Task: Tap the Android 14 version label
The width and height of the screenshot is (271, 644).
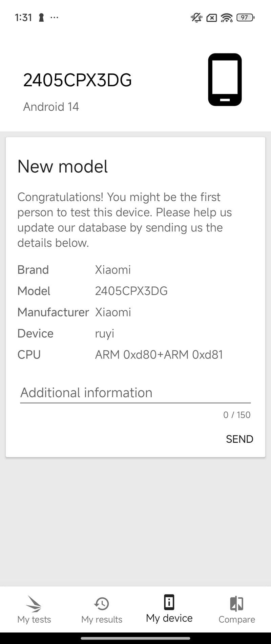Action: pos(51,107)
